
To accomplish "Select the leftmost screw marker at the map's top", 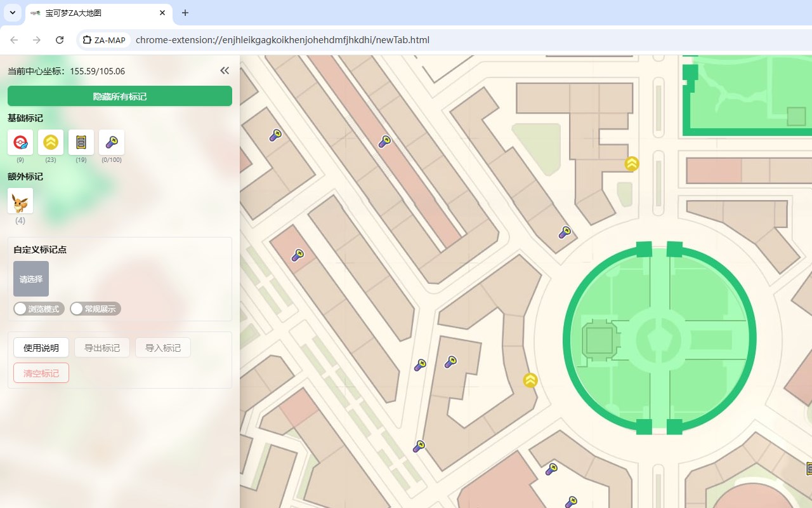I will click(x=275, y=135).
